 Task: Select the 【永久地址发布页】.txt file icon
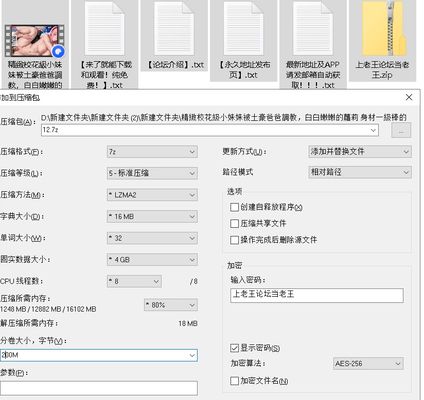(x=244, y=29)
